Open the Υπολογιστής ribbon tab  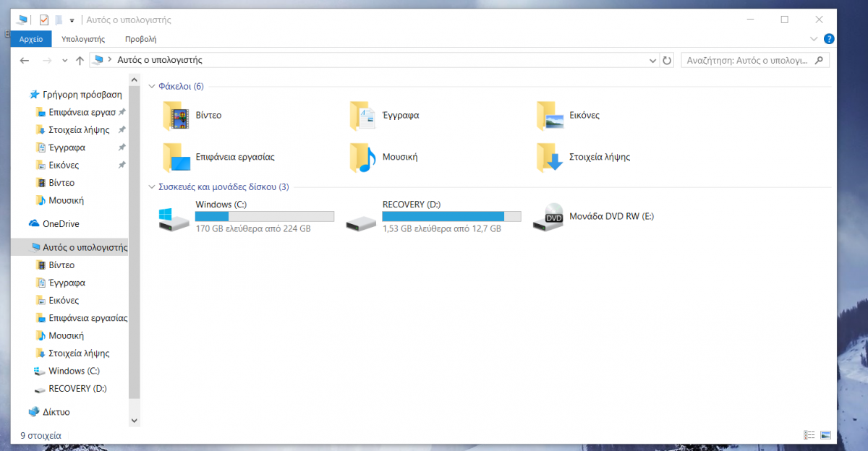click(x=83, y=39)
